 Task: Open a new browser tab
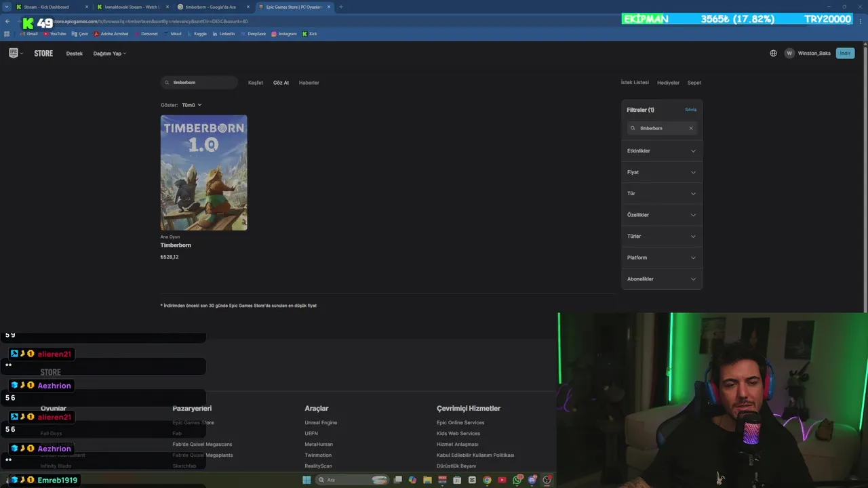340,7
